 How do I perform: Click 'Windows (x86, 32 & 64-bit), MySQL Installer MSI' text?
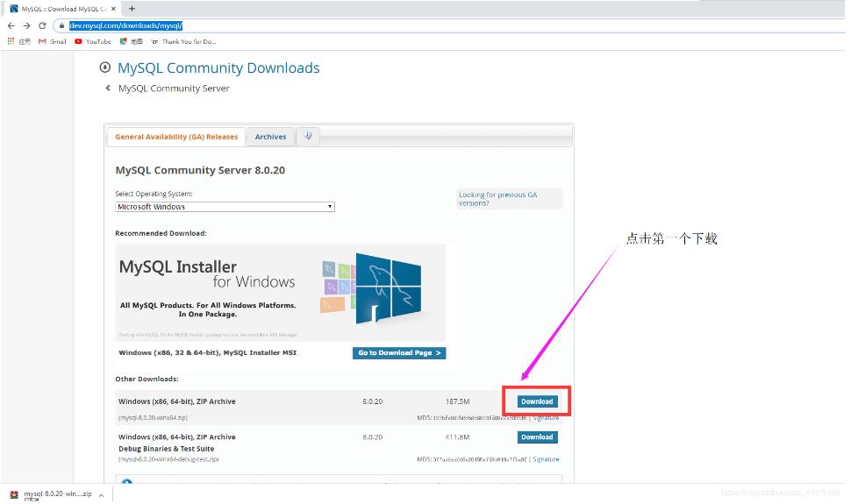point(207,352)
